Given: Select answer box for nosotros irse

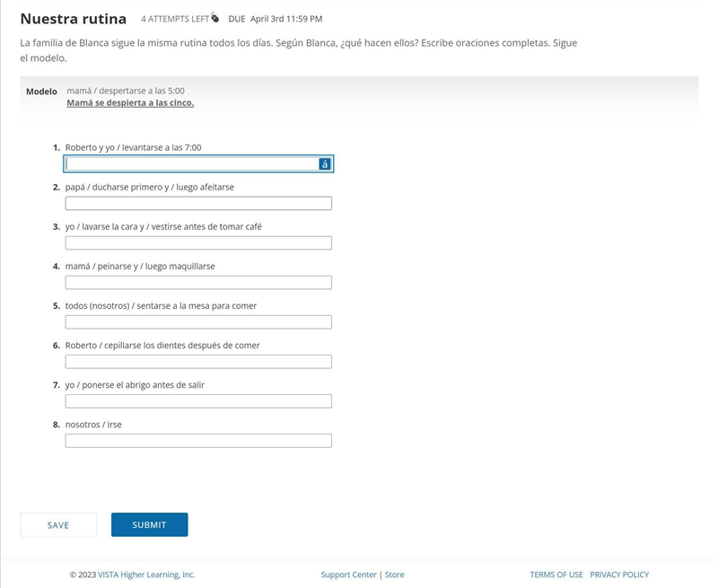Looking at the screenshot, I should (198, 441).
